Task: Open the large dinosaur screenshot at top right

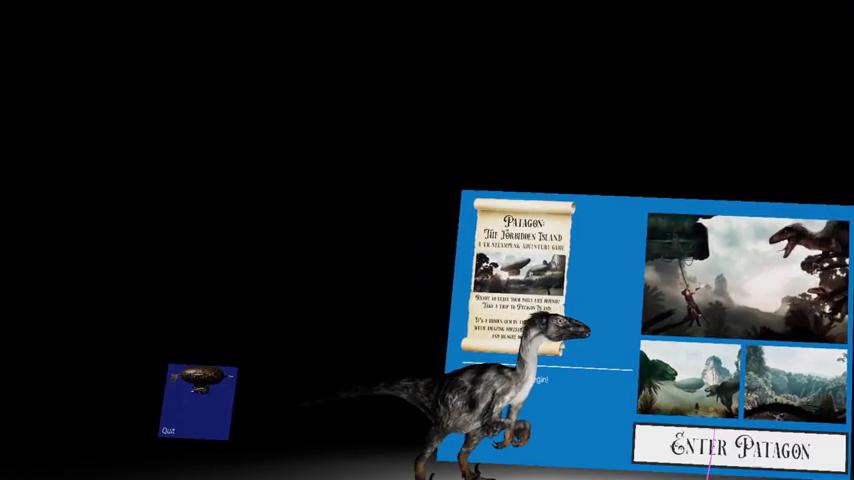Action: tap(746, 273)
